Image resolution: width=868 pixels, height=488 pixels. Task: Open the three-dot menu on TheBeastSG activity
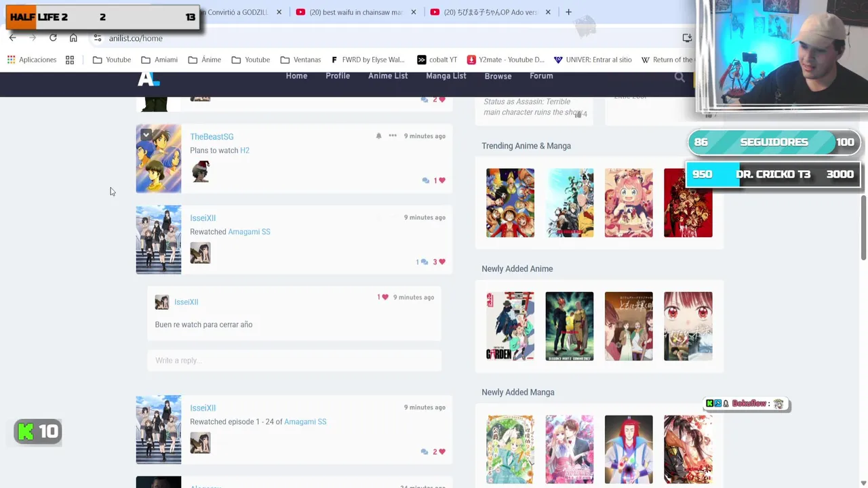click(393, 136)
